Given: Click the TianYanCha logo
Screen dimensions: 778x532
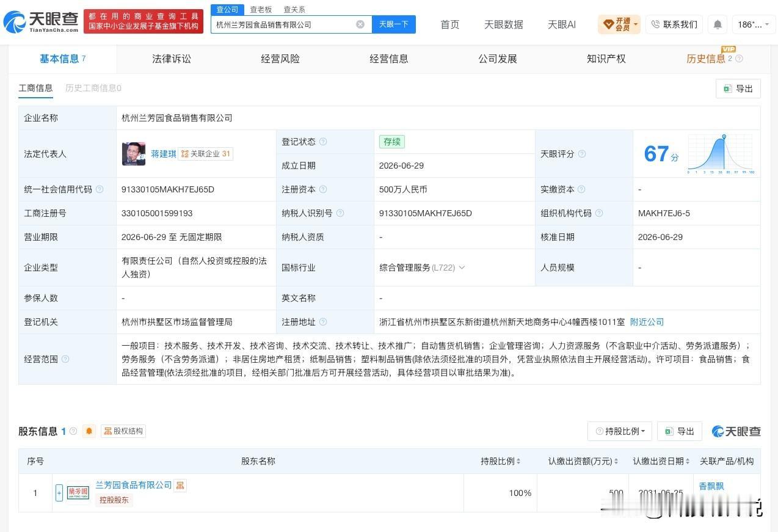Looking at the screenshot, I should point(41,22).
